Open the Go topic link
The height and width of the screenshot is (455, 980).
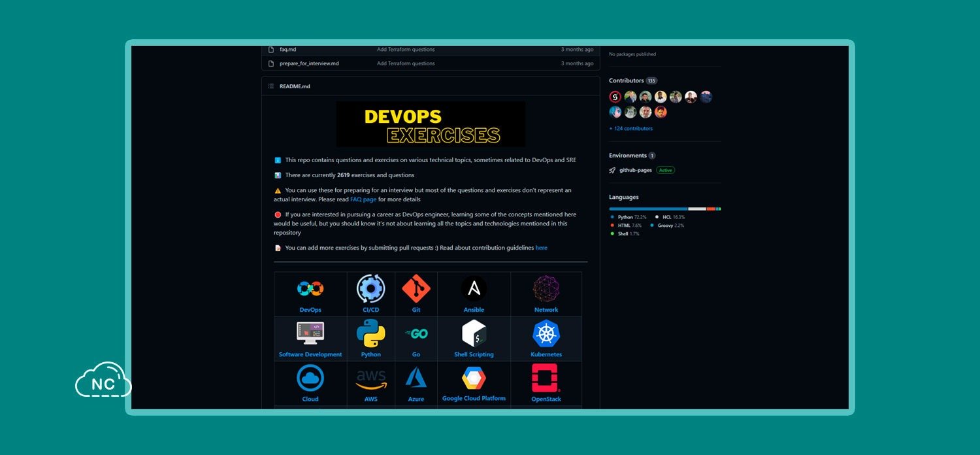point(416,354)
